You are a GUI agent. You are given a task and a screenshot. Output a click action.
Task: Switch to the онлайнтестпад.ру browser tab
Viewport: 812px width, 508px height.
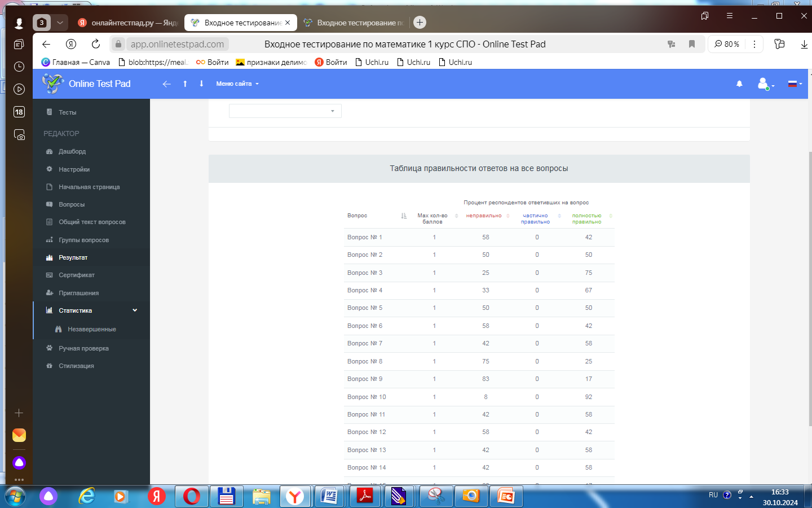coord(130,23)
